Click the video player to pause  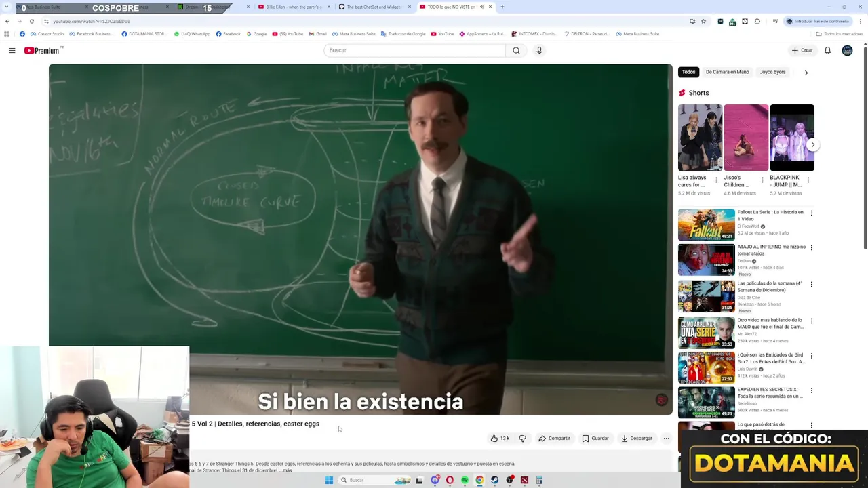361,239
